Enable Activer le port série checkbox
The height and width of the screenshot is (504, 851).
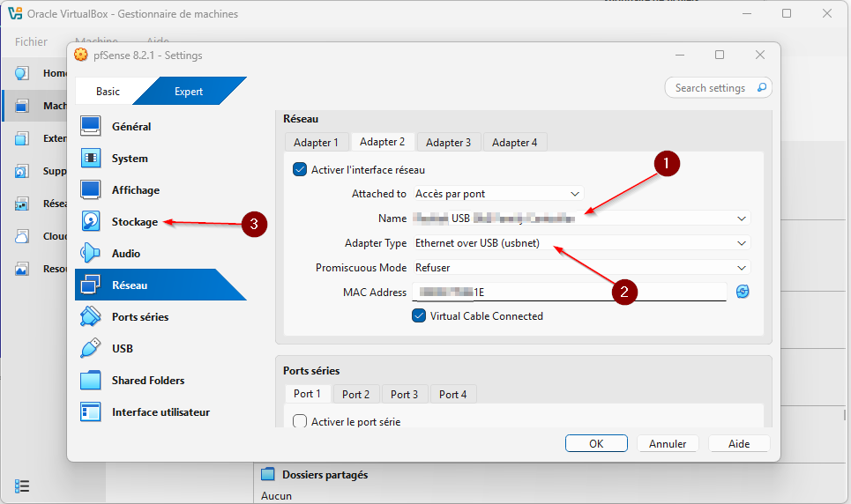pyautogui.click(x=300, y=422)
